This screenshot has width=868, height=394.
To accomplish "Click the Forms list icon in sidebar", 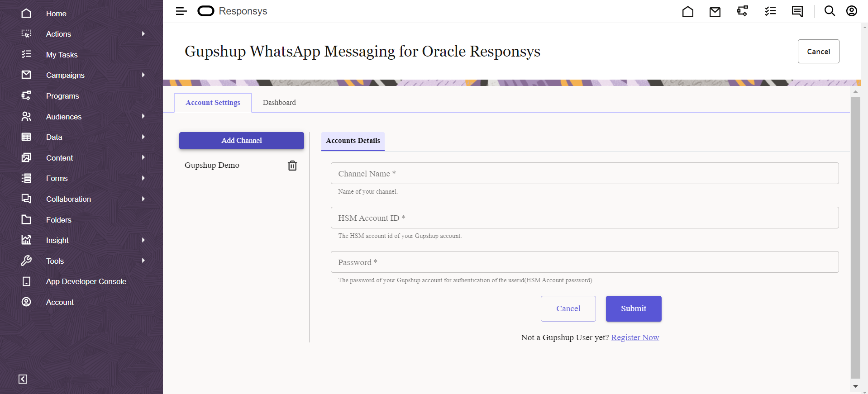I will [26, 178].
